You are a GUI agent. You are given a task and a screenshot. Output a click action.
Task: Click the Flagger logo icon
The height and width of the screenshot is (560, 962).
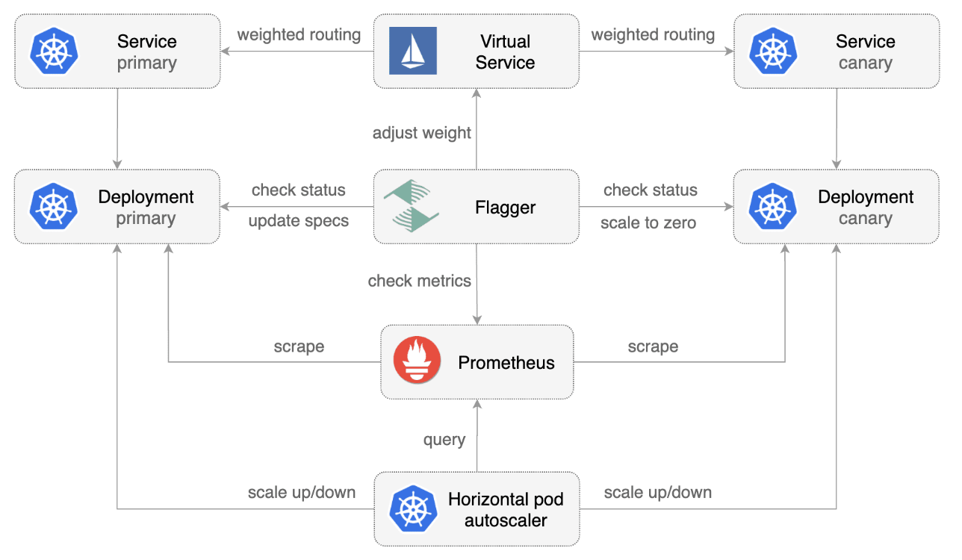click(412, 206)
